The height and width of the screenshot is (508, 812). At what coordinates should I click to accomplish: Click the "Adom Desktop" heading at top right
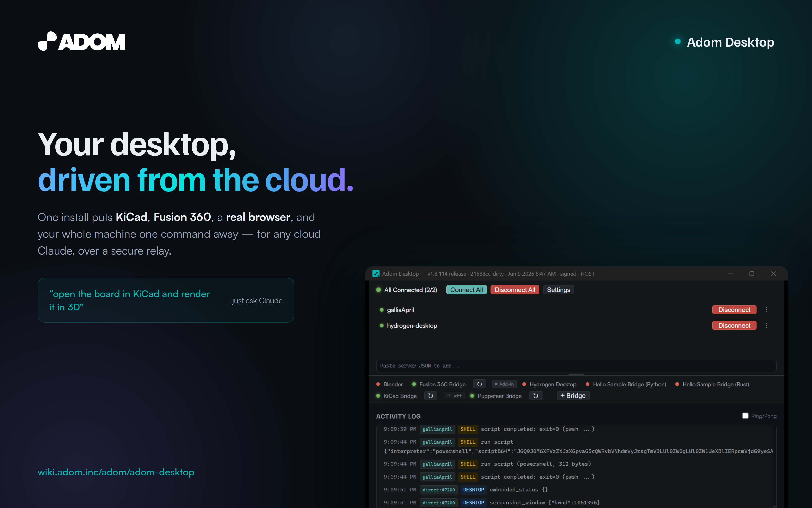coord(731,42)
